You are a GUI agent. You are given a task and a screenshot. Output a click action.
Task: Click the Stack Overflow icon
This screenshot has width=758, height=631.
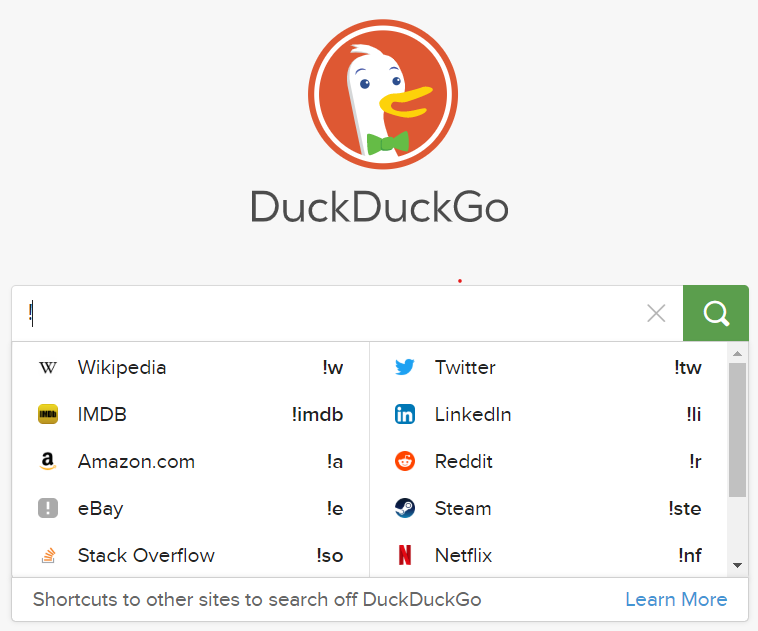[48, 555]
